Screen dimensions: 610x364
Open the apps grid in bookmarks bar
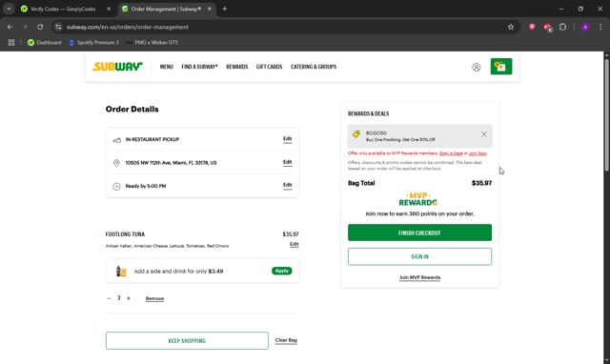11,42
